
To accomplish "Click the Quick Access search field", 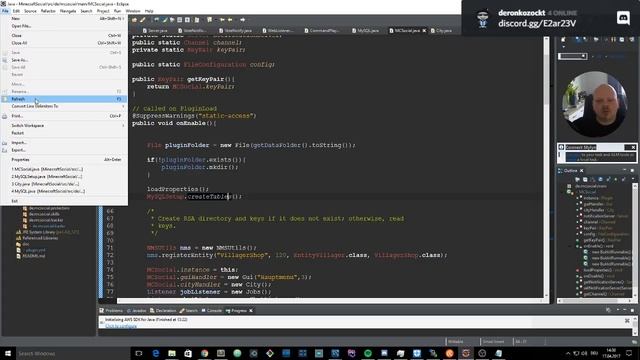I will (573, 56).
